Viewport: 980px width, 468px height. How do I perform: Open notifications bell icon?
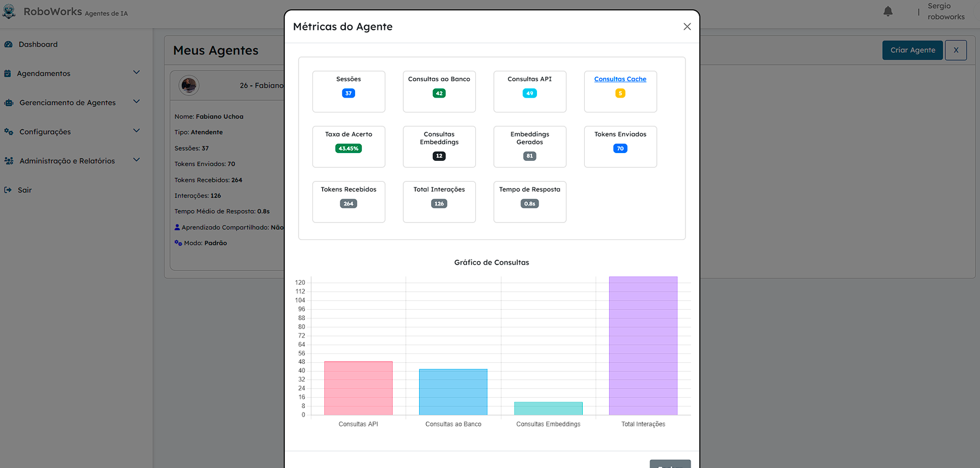click(887, 11)
